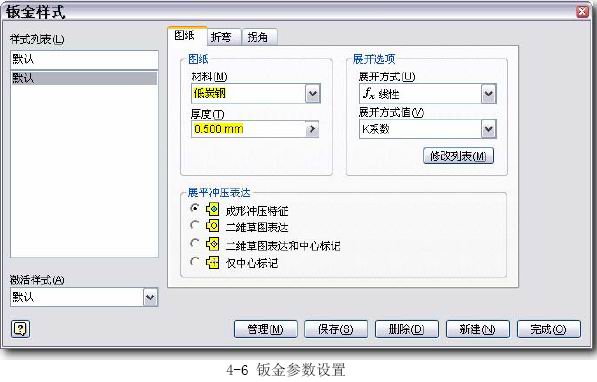
Task: Click the 二维草图表达 sketch icon
Action: [x=212, y=226]
